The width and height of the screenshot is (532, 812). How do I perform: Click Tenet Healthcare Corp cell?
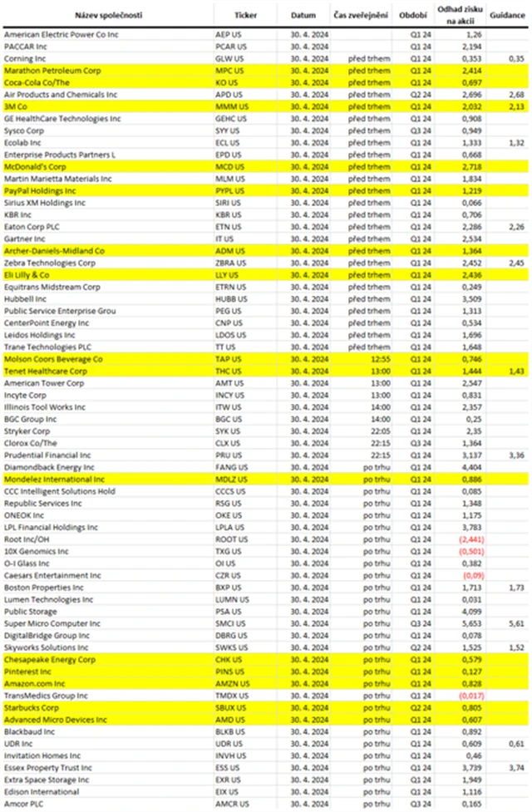[x=46, y=372]
